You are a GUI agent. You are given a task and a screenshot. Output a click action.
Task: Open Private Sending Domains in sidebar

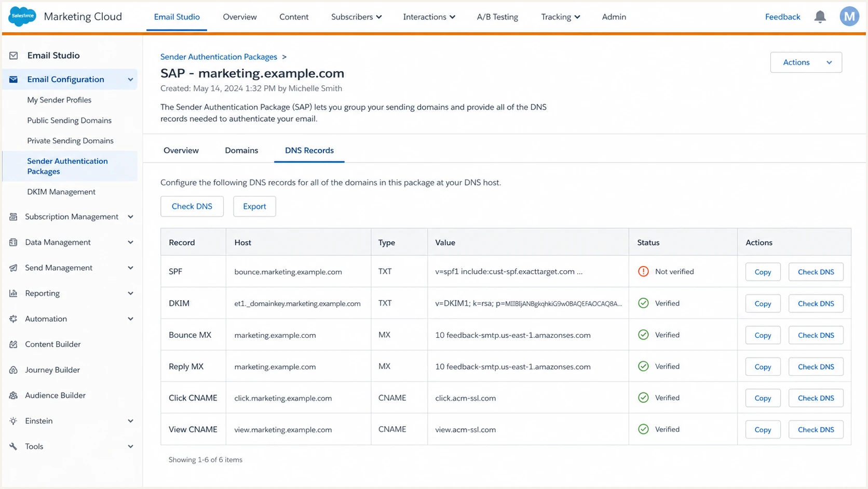pyautogui.click(x=70, y=140)
